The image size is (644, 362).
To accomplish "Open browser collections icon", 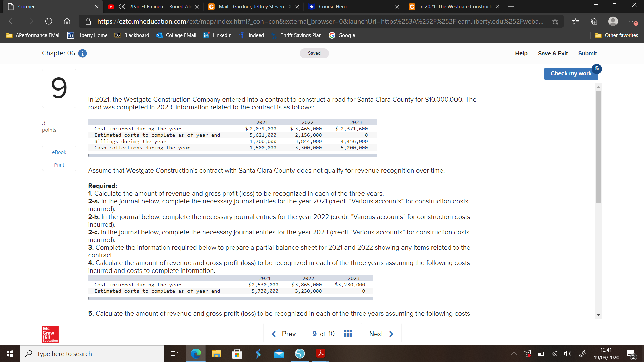I will point(594,21).
